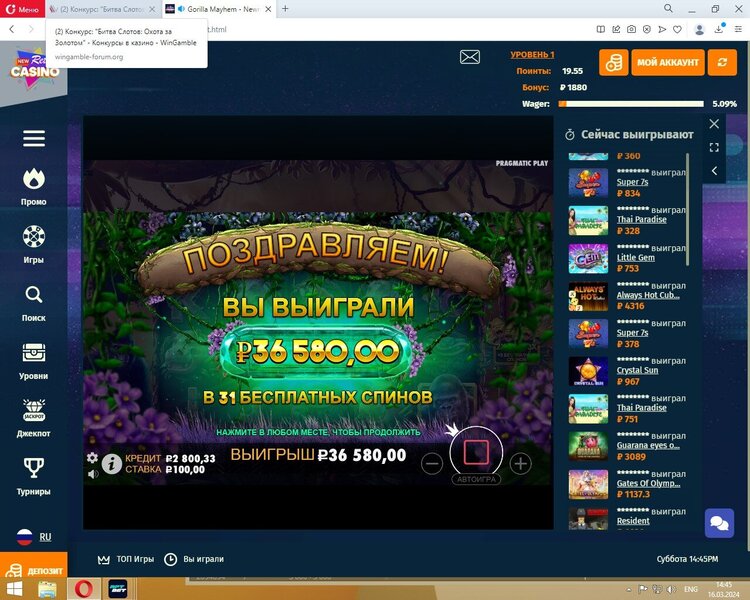Open File Explorer from the taskbar
Image resolution: width=750 pixels, height=600 pixels.
(47, 589)
